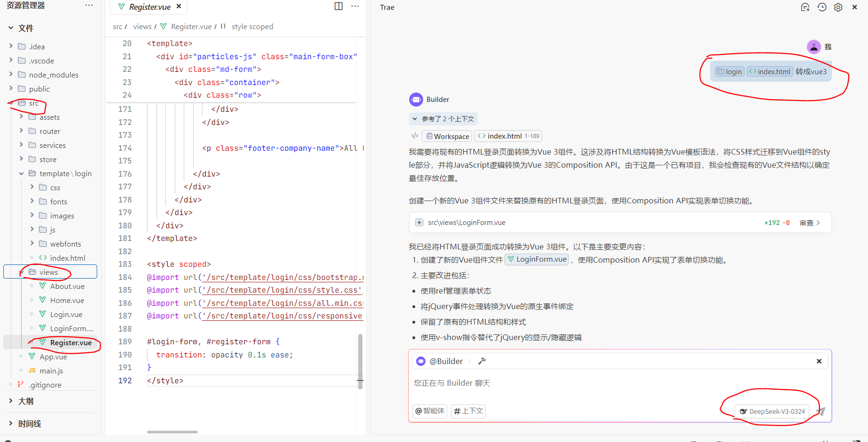Open the Workspace context chip

point(447,136)
